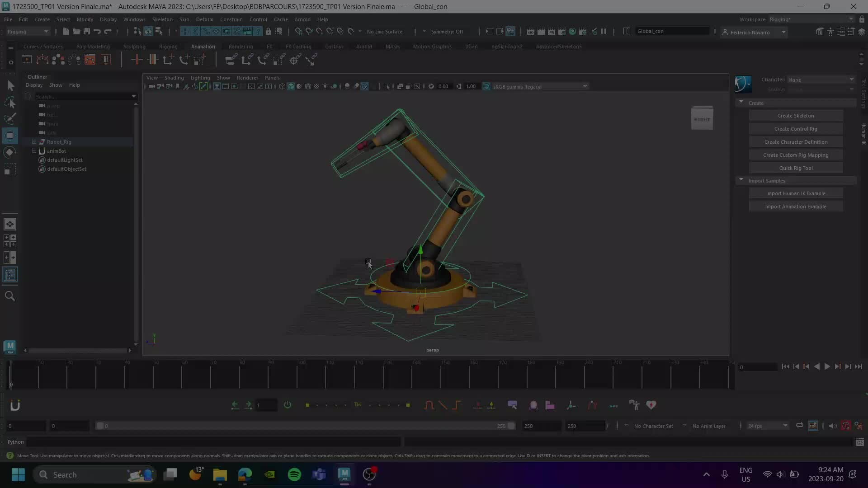Select the Rotate tool from the toolbox
This screenshot has width=868, height=488.
tap(10, 152)
